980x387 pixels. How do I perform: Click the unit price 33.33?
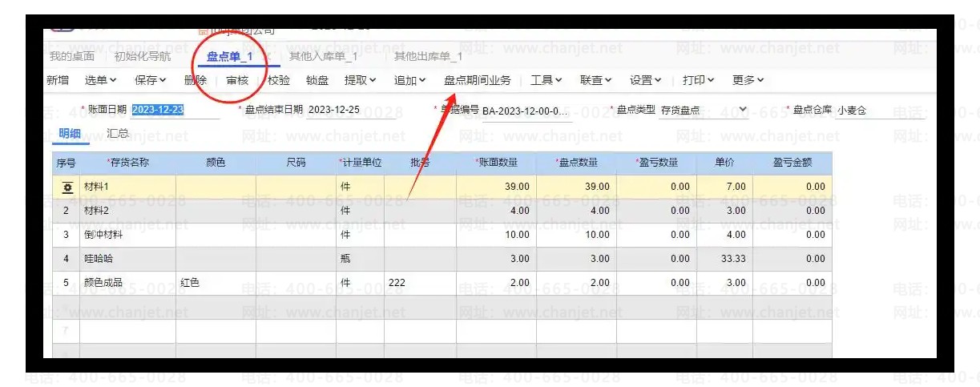pos(724,259)
